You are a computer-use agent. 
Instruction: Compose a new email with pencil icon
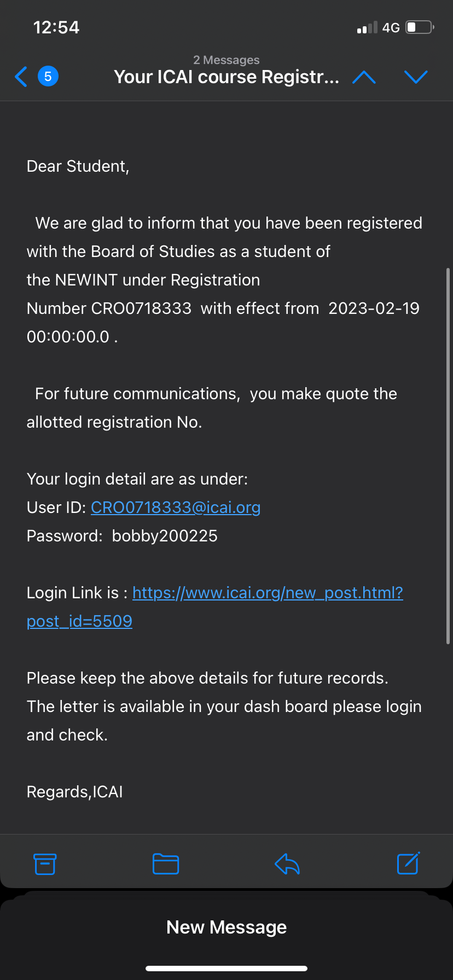coord(408,864)
